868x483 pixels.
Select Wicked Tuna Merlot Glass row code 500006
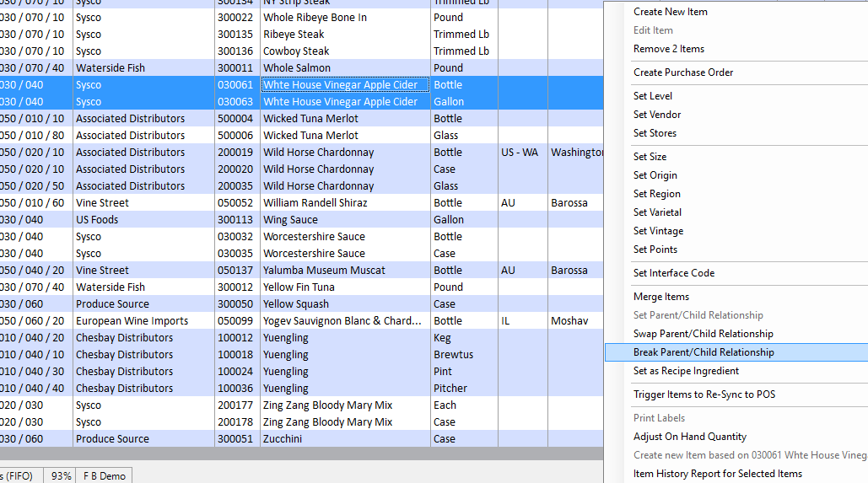(235, 136)
